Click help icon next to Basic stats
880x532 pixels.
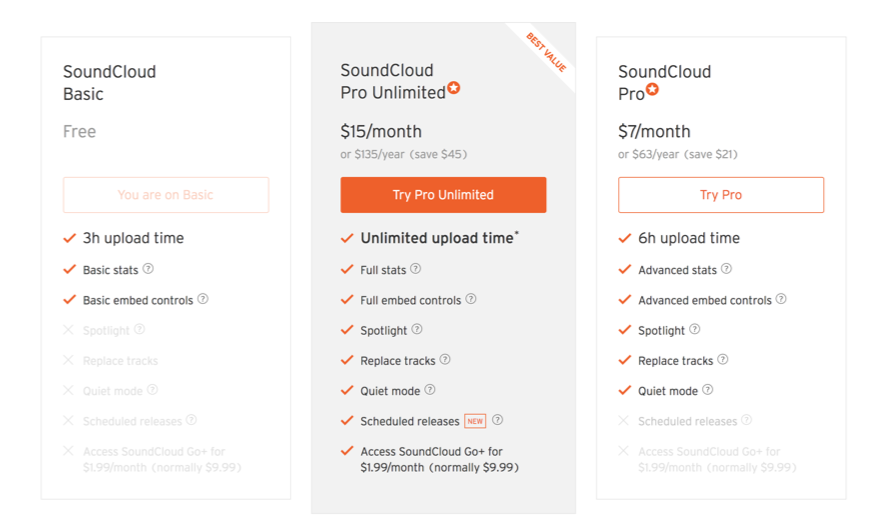pyautogui.click(x=148, y=269)
